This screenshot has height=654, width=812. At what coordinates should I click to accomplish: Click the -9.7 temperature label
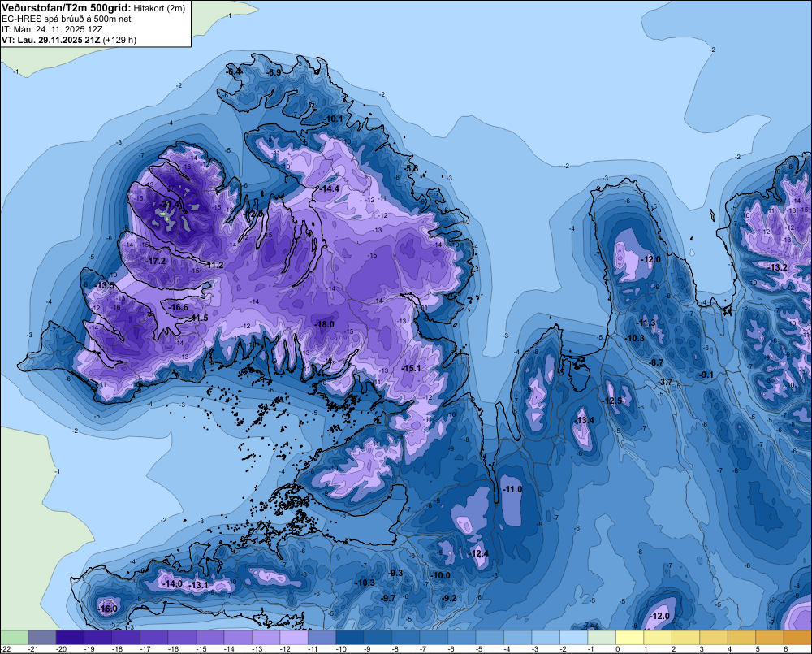click(x=388, y=598)
